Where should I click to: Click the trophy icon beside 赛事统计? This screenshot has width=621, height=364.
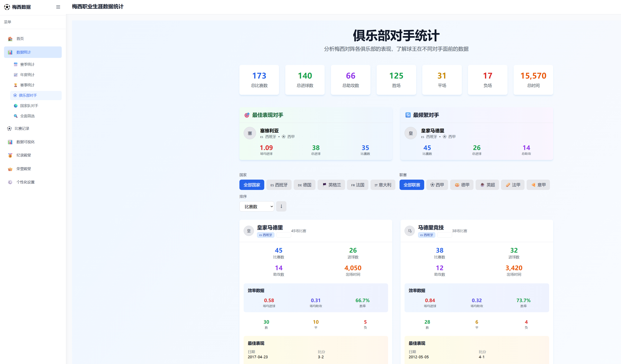(15, 85)
